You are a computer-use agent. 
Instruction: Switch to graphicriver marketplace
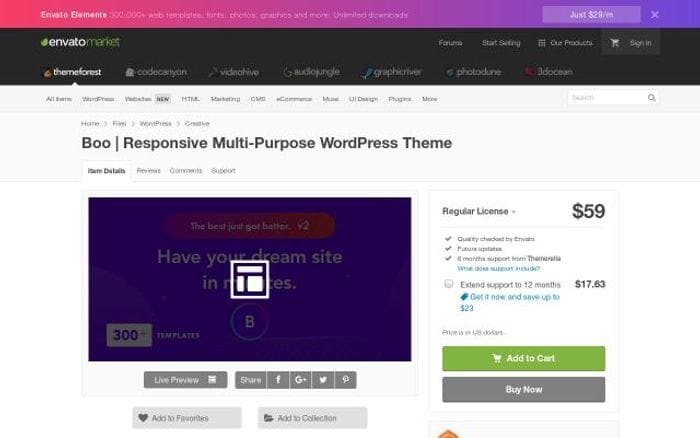[x=392, y=72]
